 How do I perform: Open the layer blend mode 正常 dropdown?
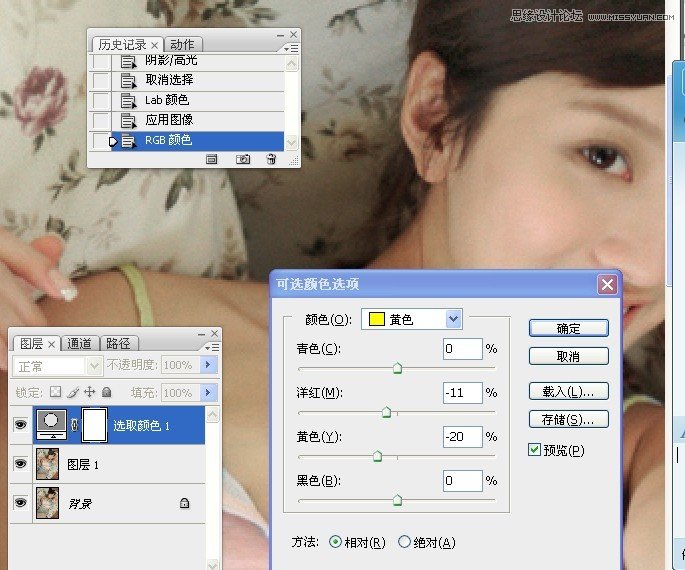click(x=94, y=366)
